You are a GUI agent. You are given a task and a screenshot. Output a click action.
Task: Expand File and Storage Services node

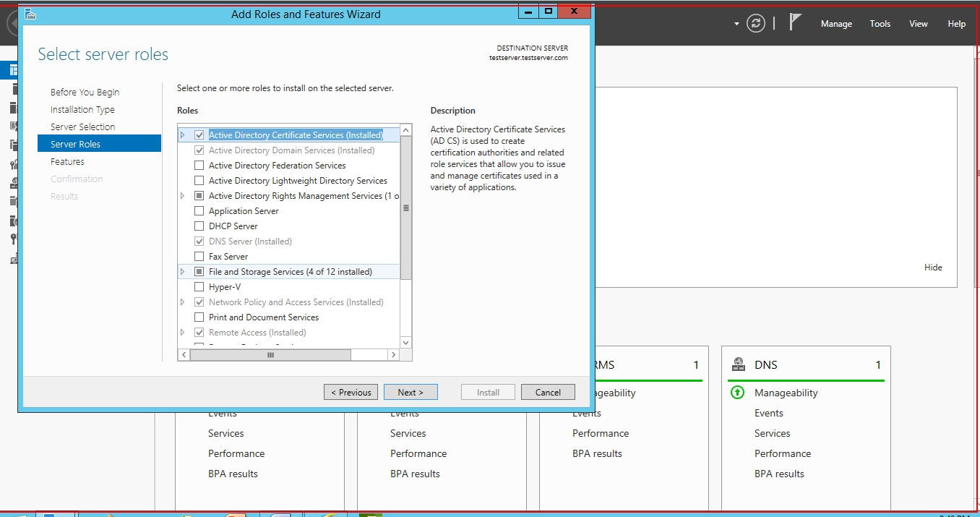point(183,272)
